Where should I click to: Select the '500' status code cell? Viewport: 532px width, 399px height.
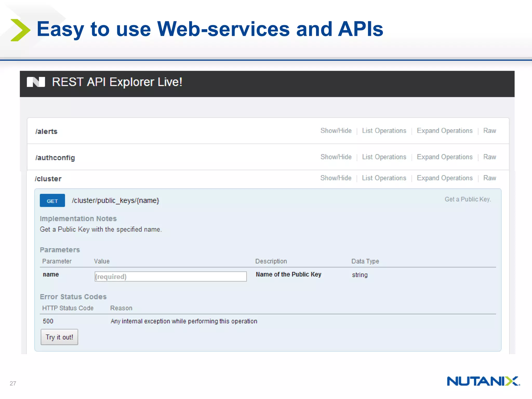pos(48,321)
